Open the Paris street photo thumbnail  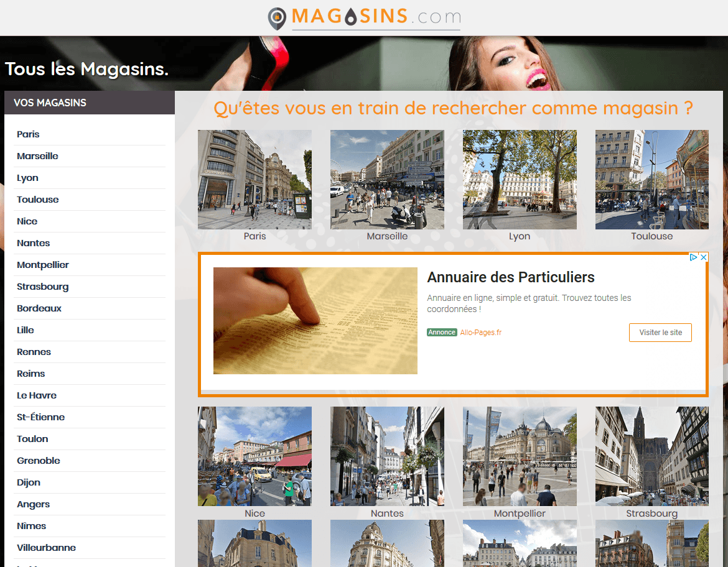click(255, 180)
